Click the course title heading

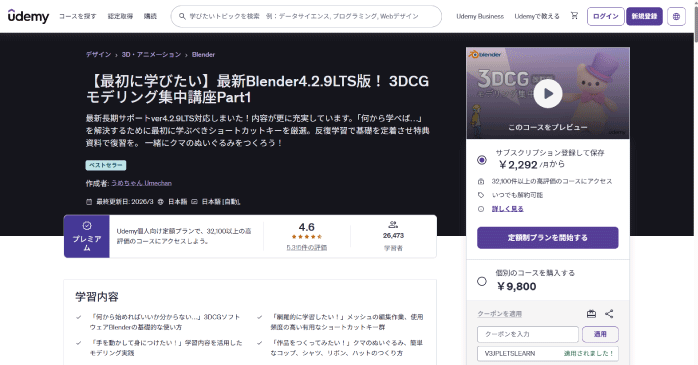coord(257,89)
